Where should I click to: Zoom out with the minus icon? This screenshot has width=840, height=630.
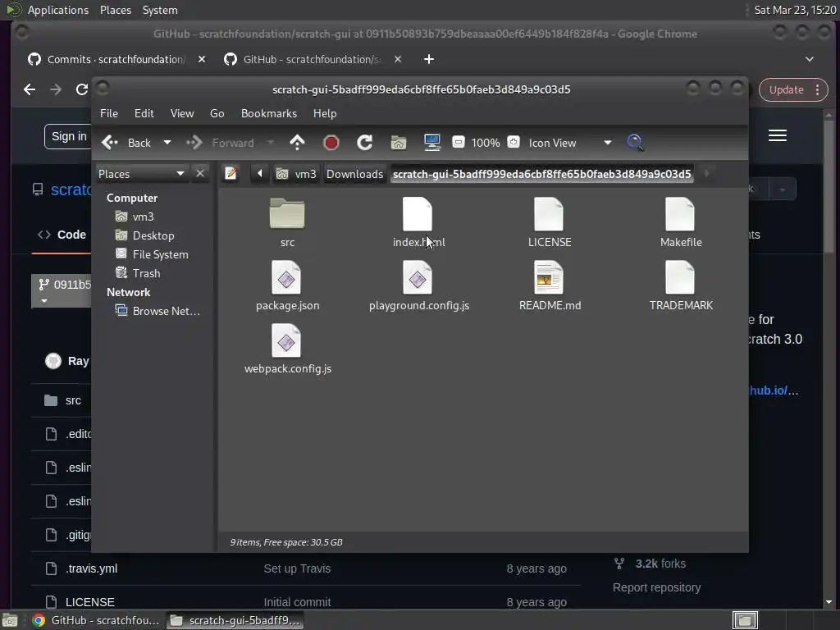coord(458,142)
